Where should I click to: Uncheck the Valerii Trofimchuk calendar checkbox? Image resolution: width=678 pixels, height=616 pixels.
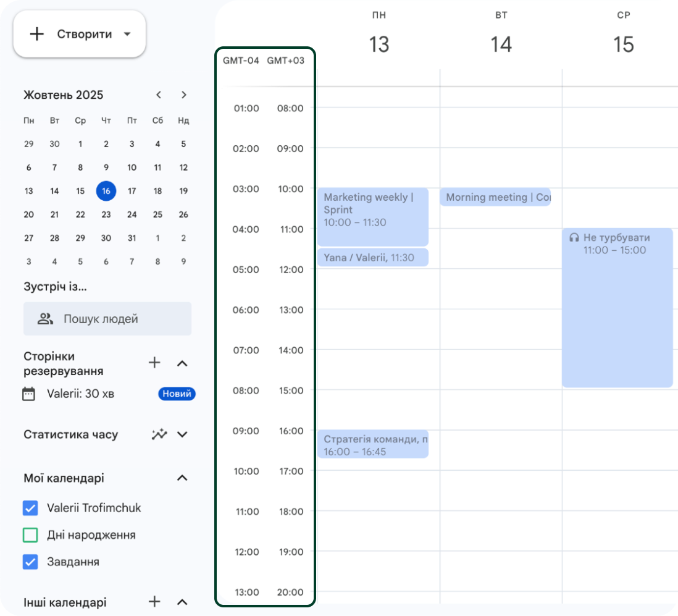click(x=30, y=508)
